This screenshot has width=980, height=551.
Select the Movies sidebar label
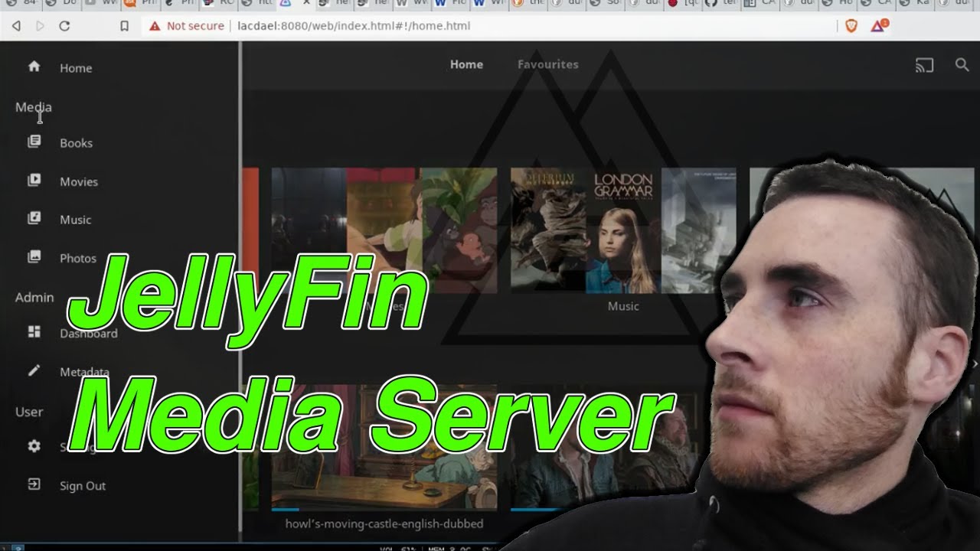pyautogui.click(x=79, y=181)
